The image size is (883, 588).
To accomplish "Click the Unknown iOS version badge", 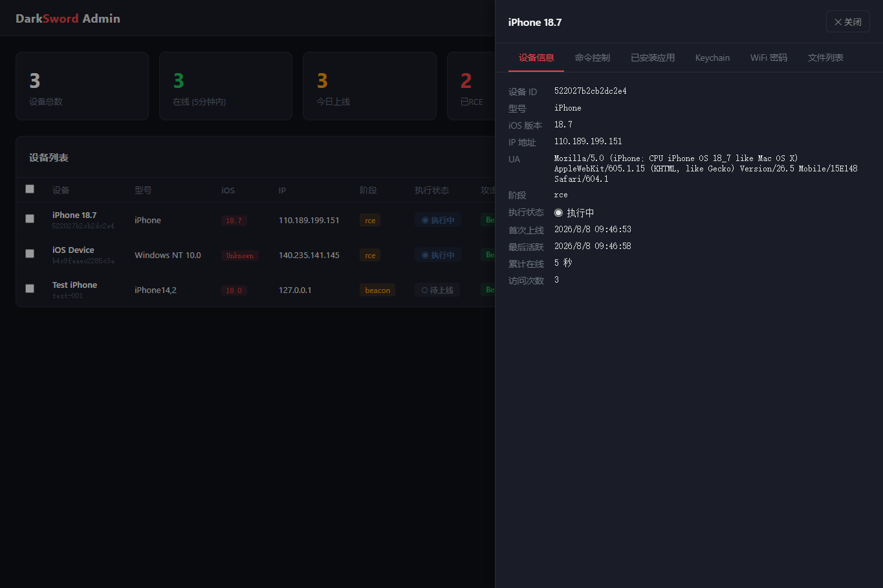I will tap(240, 256).
